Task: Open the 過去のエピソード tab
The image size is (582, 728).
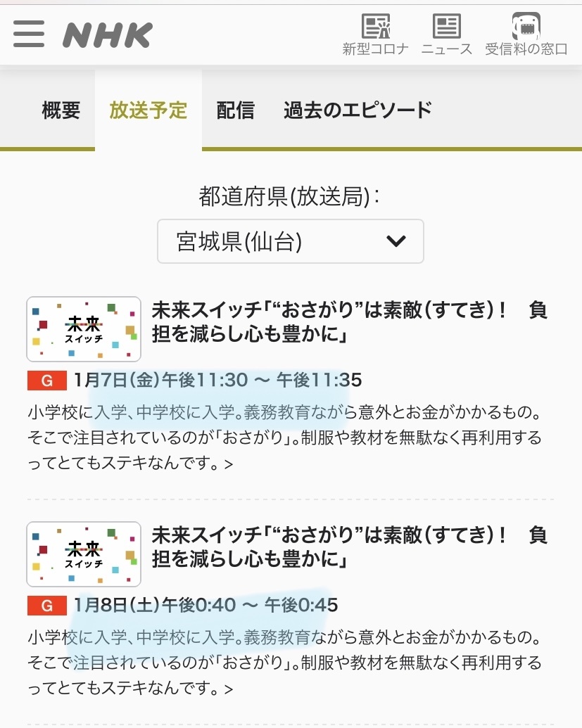Action: click(358, 110)
